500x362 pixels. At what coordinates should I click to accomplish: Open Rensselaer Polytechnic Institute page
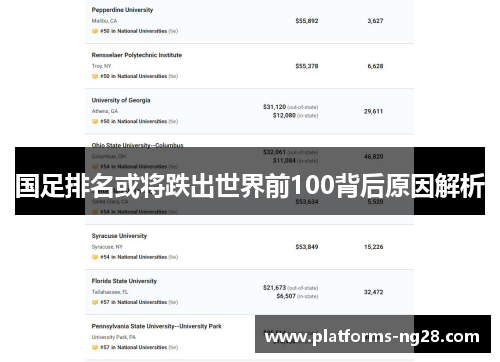click(x=137, y=55)
